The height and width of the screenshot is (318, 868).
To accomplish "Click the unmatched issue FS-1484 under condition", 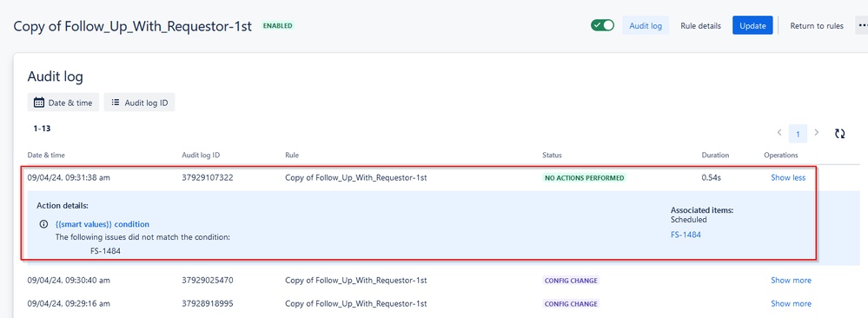I will [x=105, y=251].
